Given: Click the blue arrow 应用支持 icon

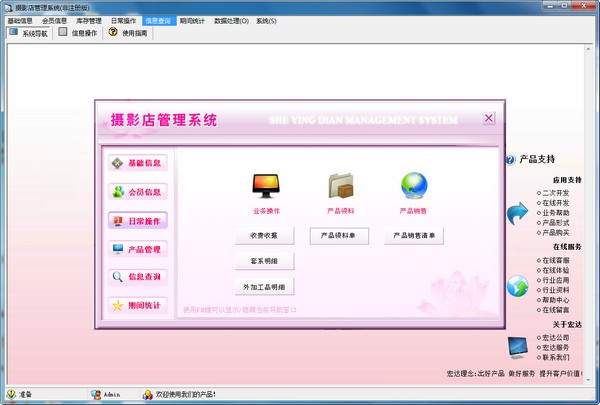Looking at the screenshot, I should click(517, 212).
